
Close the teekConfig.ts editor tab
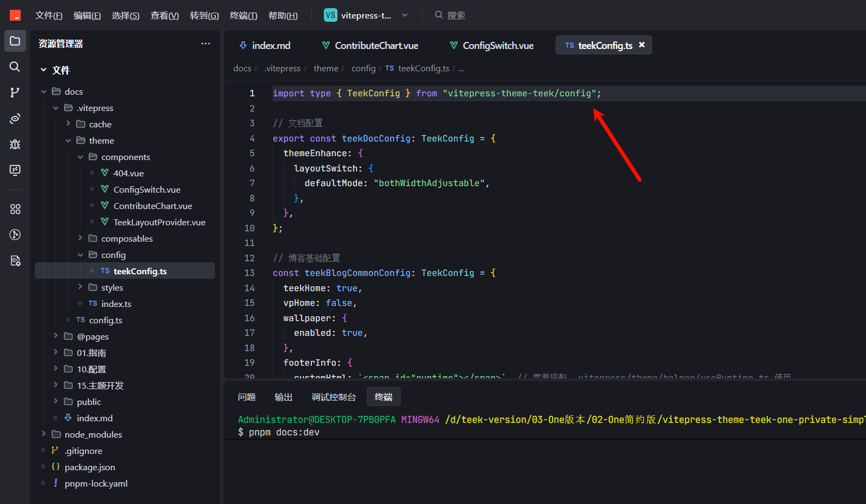coord(642,45)
